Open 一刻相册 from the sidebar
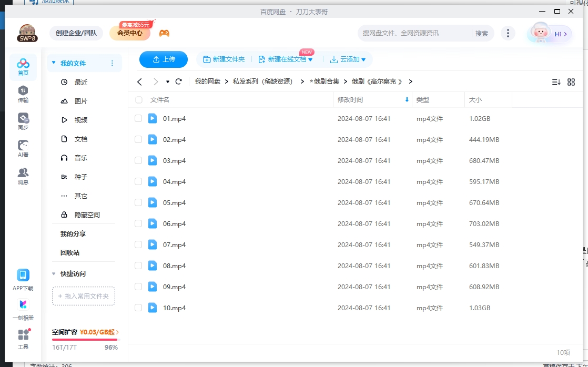588x367 pixels. (x=23, y=305)
